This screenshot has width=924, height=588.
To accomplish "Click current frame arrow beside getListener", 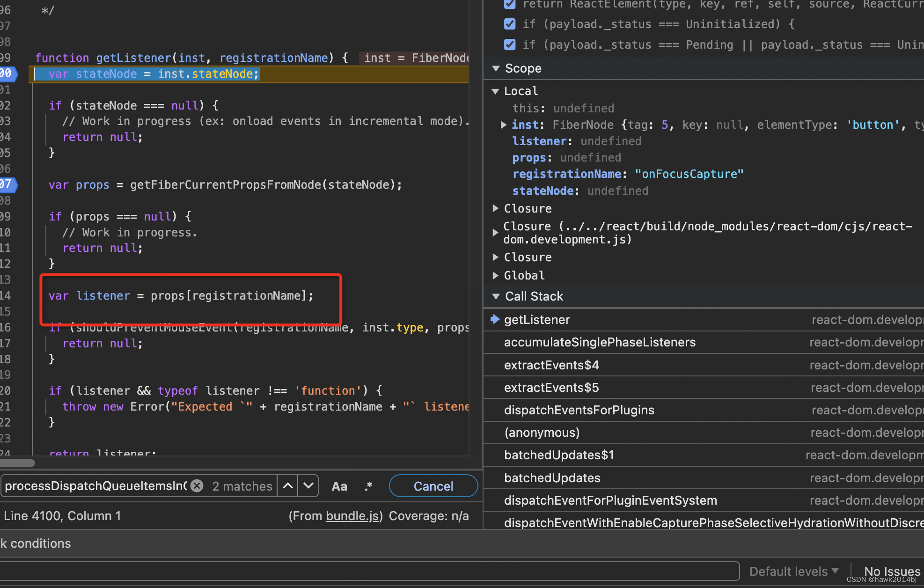I will (x=495, y=319).
